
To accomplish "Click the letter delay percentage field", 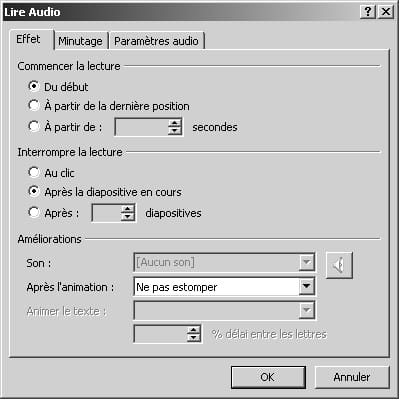I will click(161, 334).
